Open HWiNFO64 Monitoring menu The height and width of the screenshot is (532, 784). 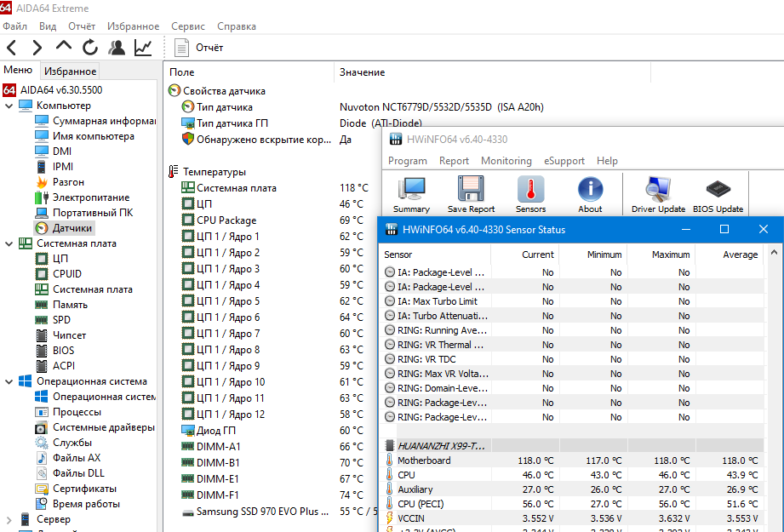coord(506,161)
